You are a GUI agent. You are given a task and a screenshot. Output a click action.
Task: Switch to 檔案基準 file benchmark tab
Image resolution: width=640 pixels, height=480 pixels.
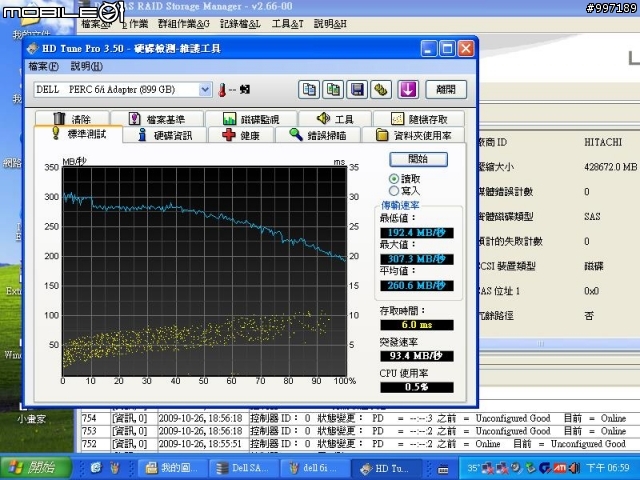[x=157, y=119]
